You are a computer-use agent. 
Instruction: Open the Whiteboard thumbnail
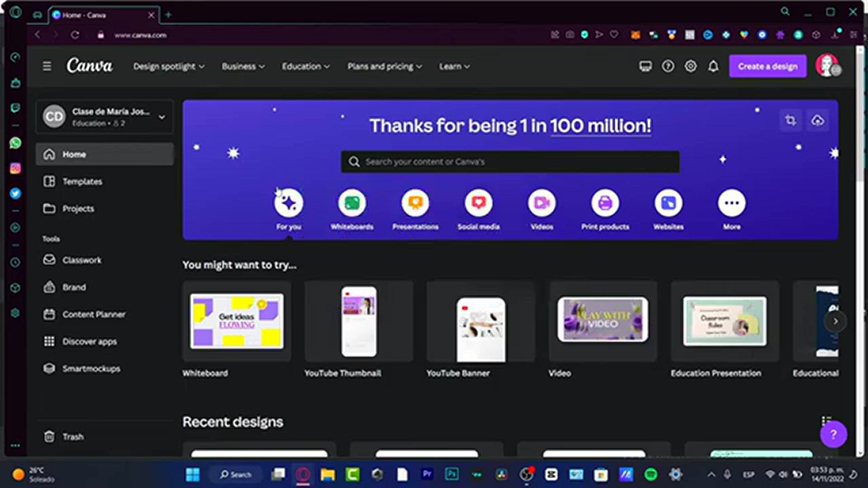click(237, 321)
